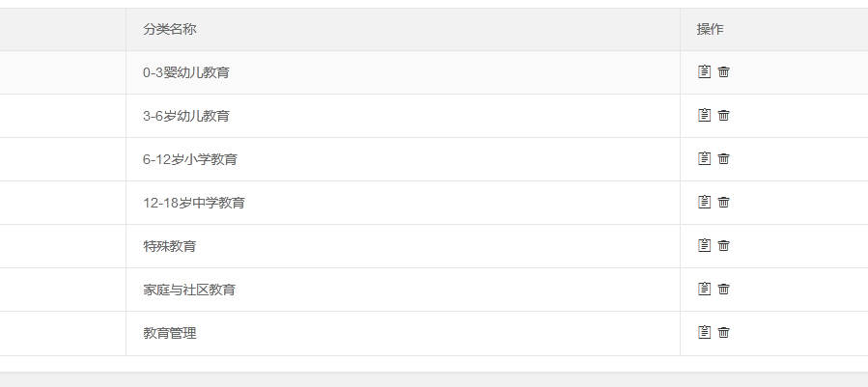This screenshot has height=387, width=868.
Task: Click the 分类名称 column header
Action: [169, 29]
